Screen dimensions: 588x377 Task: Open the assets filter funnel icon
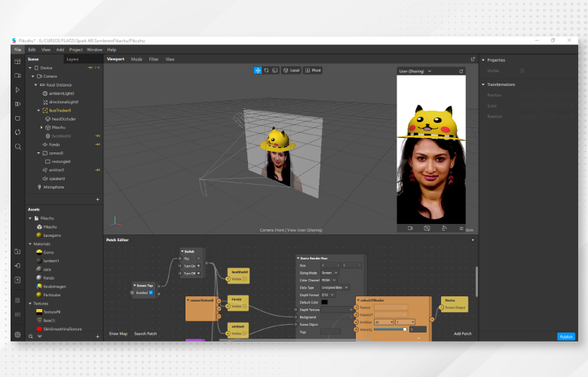pos(39,336)
